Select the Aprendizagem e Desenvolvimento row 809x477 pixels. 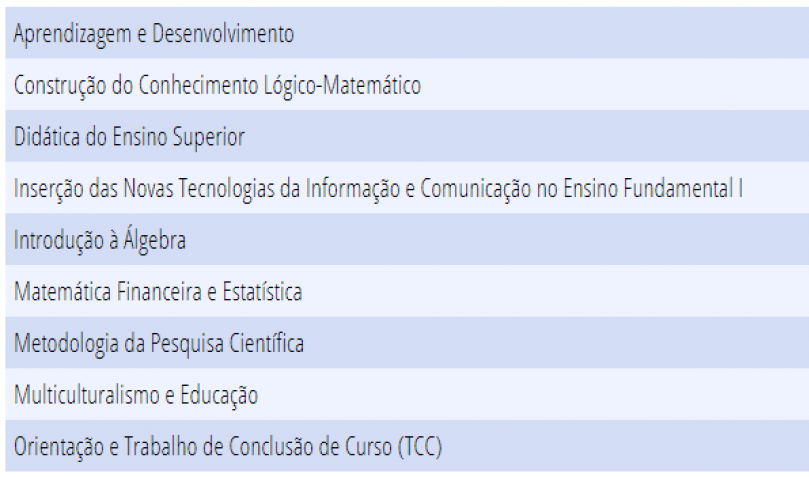click(x=407, y=33)
